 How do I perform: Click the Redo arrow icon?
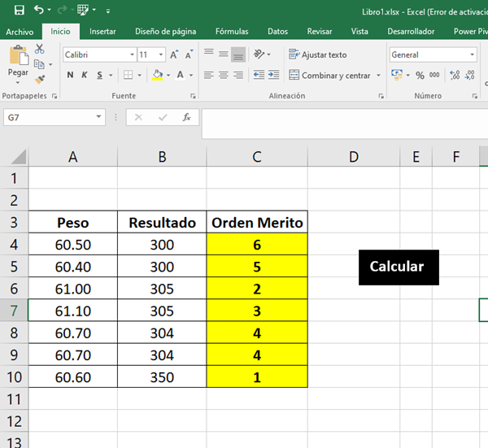click(62, 11)
